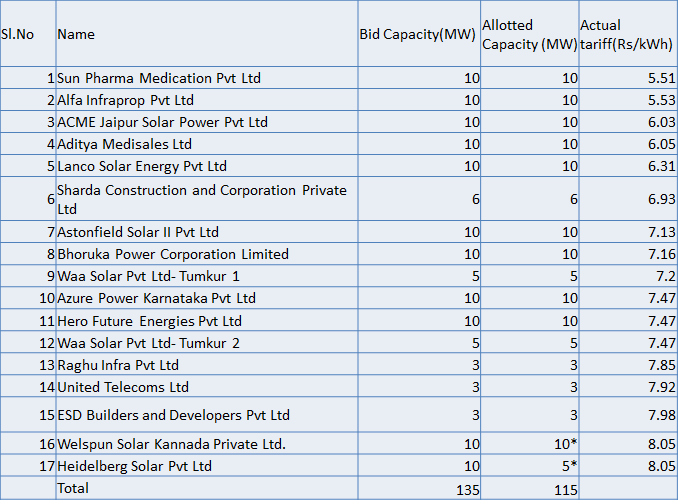Click the tariff value 7.92
678x500 pixels.
click(x=662, y=387)
